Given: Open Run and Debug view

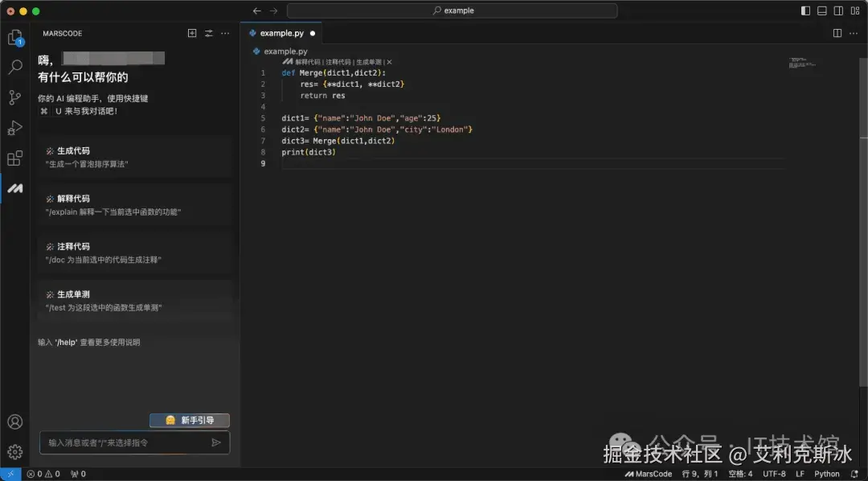Looking at the screenshot, I should click(x=15, y=128).
